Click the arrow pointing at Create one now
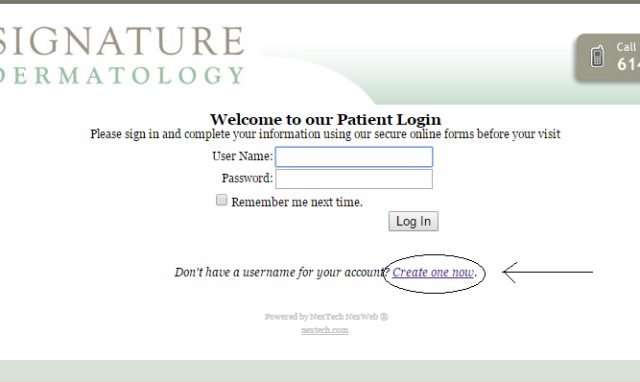 (547, 272)
